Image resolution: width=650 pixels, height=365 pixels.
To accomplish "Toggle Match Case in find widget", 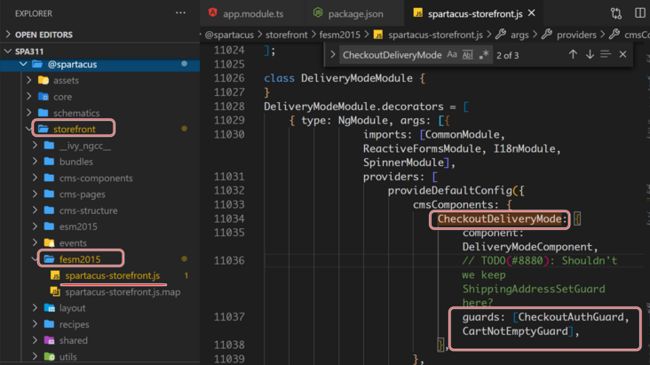I will [x=452, y=55].
